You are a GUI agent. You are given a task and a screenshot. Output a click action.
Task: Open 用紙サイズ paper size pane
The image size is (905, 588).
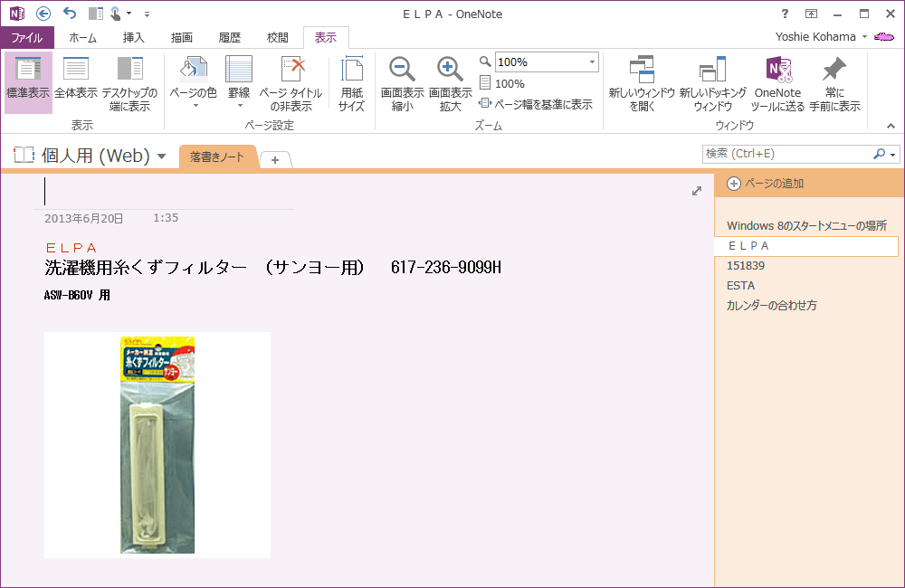351,82
